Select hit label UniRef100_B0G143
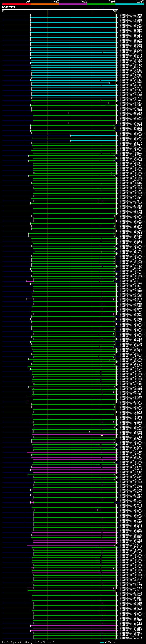This screenshot has width=146, height=644. 131,286
